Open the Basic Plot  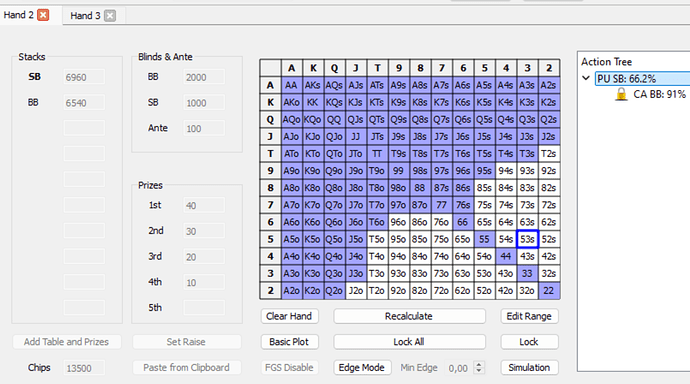coord(289,342)
